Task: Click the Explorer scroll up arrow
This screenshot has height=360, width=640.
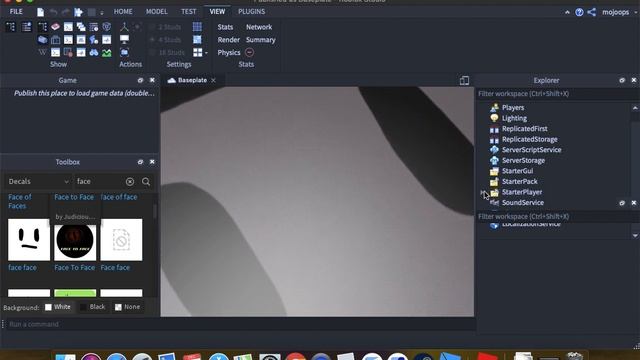Action: pyautogui.click(x=635, y=108)
